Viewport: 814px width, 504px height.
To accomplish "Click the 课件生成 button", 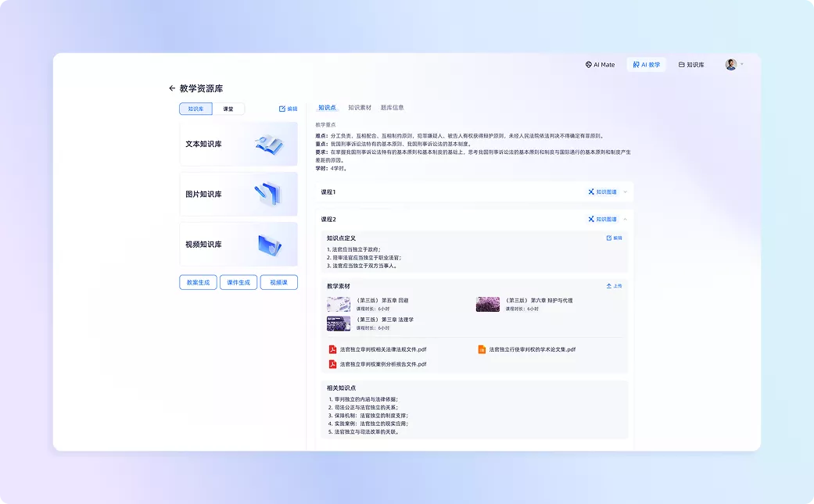I will click(x=238, y=283).
